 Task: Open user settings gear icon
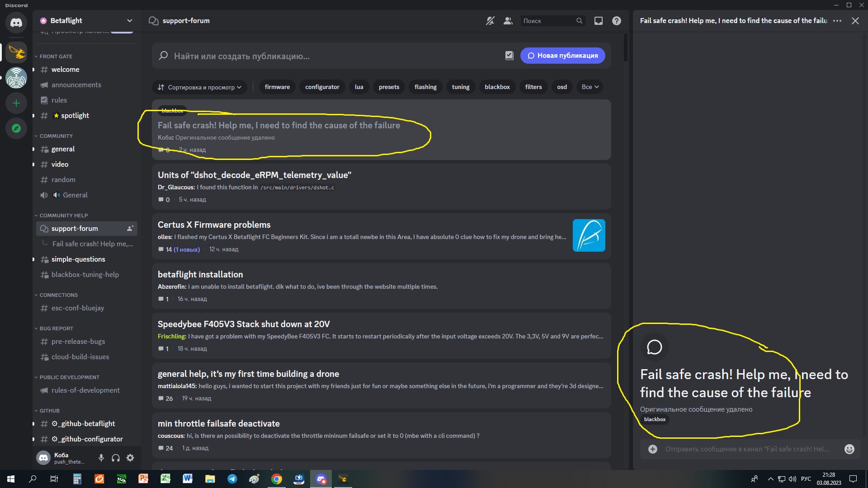click(130, 458)
